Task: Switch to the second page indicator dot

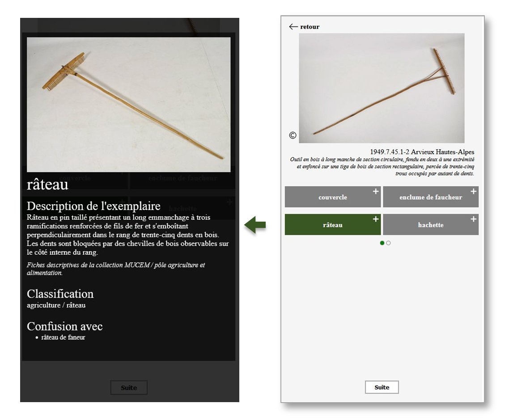Action: tap(388, 243)
